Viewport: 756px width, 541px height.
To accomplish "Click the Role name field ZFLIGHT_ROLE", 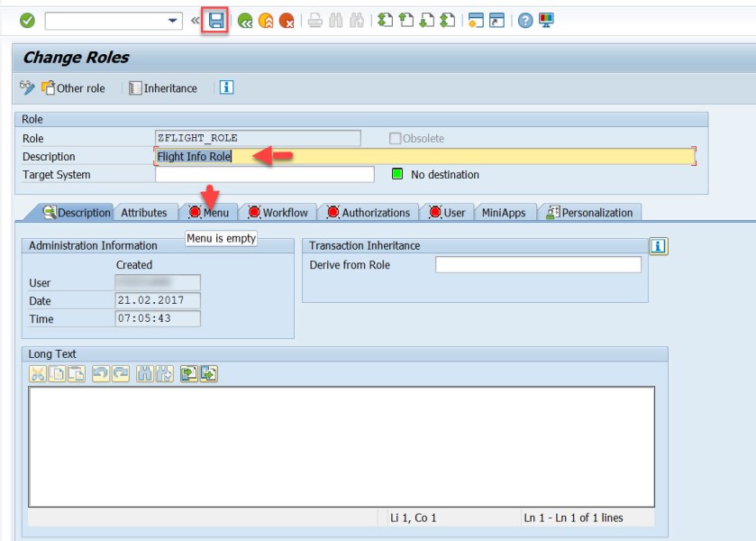I will tap(258, 138).
